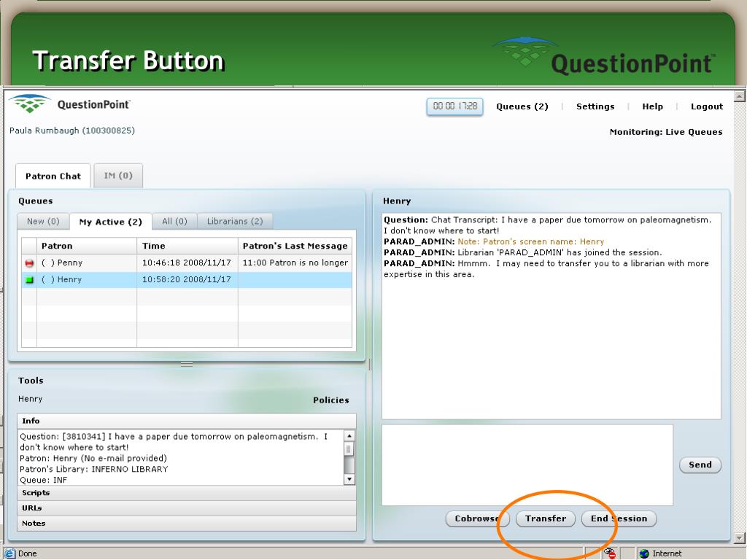Click 'Queue: INF' info line

(x=43, y=480)
